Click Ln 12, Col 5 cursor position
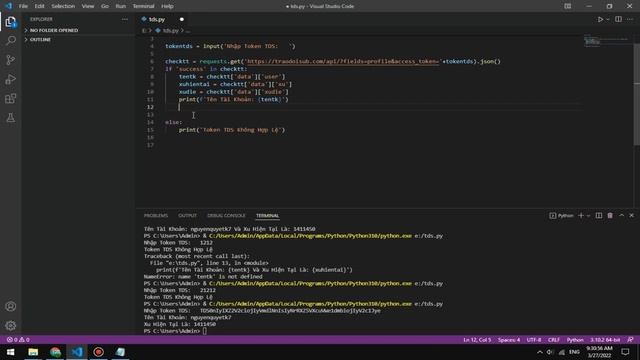 click(x=477, y=340)
